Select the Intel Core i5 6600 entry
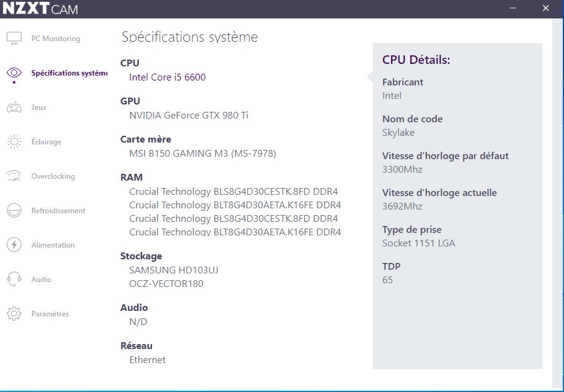Screen dimensions: 564x392 coord(167,77)
